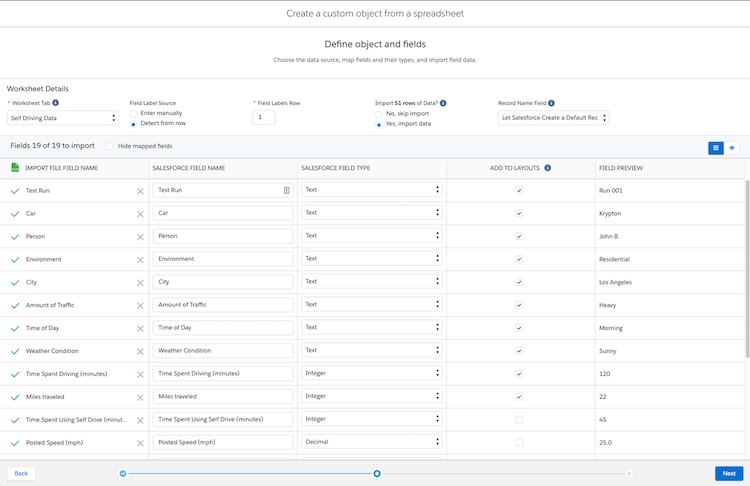The width and height of the screenshot is (750, 486).
Task: Select the Enter manually radio option
Action: 134,113
